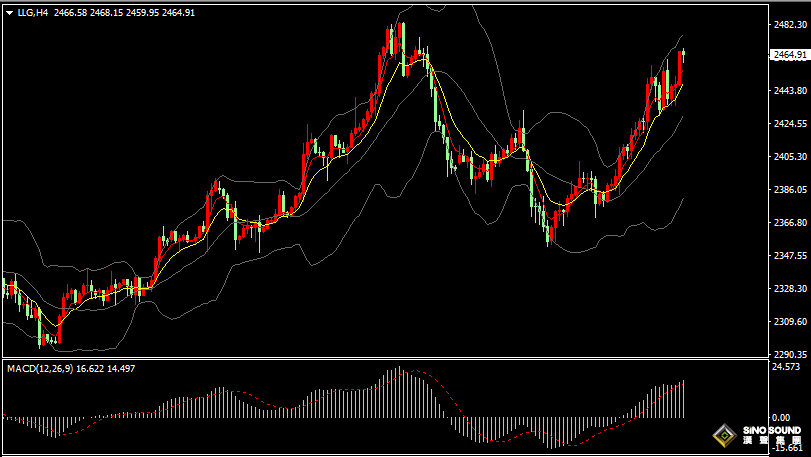This screenshot has height=457, width=811.
Task: Click the 2347.55 price axis label
Action: tap(789, 256)
